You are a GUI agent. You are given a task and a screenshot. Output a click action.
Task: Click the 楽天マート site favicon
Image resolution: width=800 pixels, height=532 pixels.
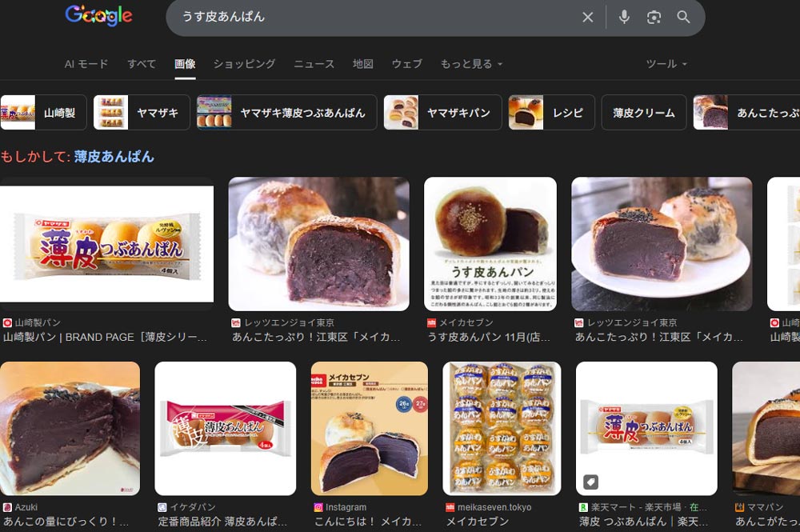click(x=582, y=506)
